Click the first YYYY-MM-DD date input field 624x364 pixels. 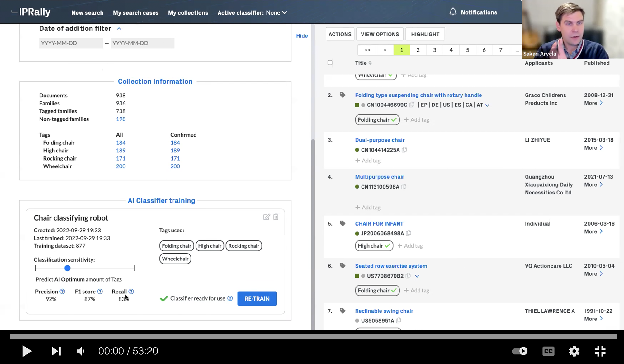click(x=71, y=43)
